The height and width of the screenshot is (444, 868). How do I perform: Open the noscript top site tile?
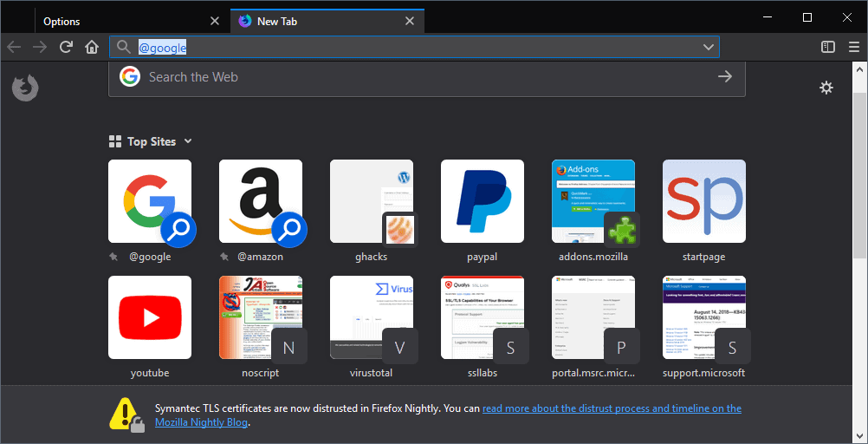(261, 317)
